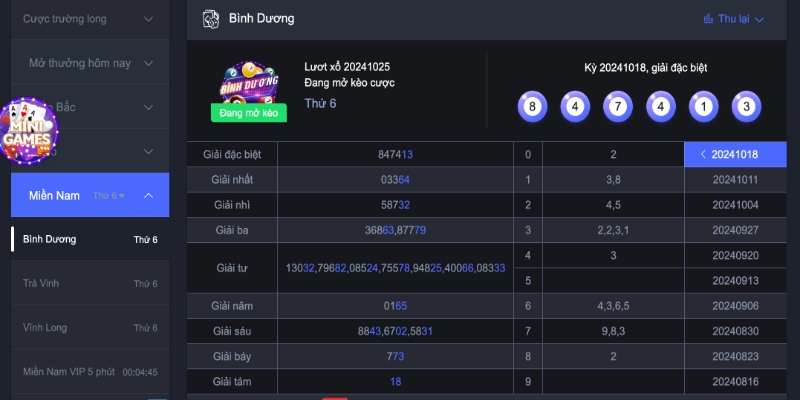Screen dimensions: 800x400
Task: Open Miền Nam VIP 5 phút lottery
Action: [x=69, y=371]
